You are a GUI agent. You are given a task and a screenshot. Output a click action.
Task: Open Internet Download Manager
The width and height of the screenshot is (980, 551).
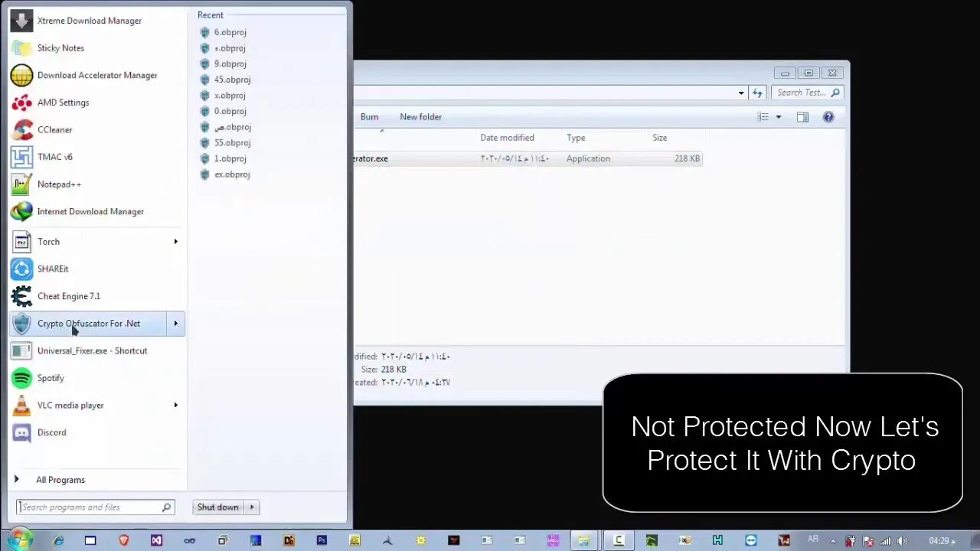96,211
